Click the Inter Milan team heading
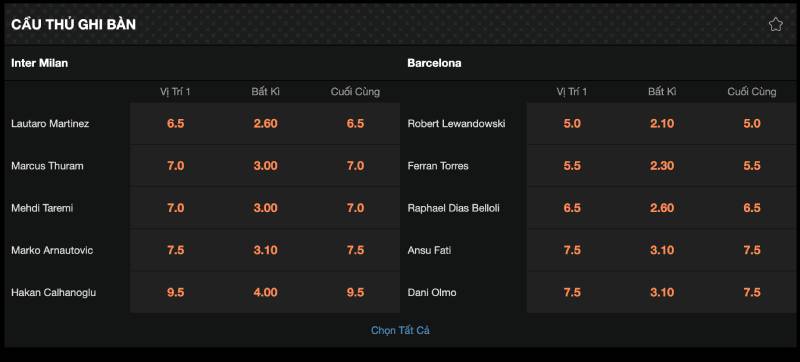The width and height of the screenshot is (800, 362). 39,63
